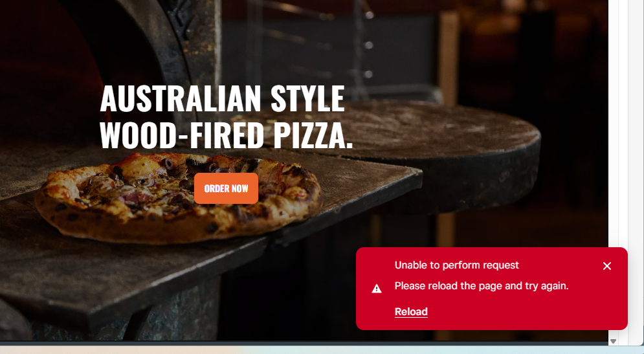Click the 'WOOD-FIRED PIZZA.' headline line
The image size is (644, 354).
[227, 135]
